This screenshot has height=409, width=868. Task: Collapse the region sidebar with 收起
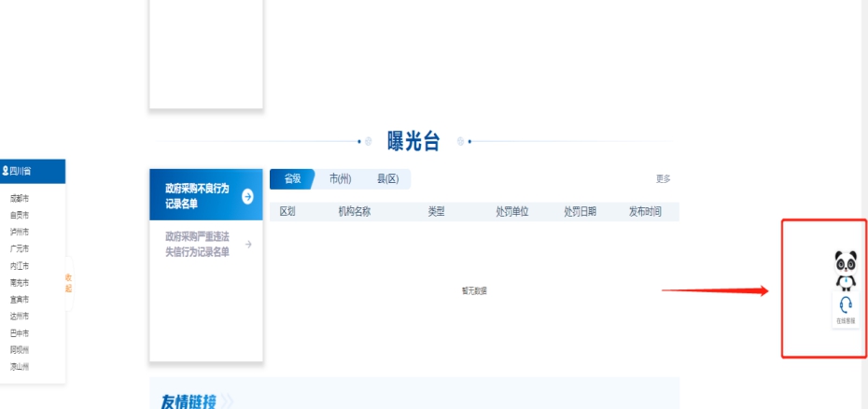click(68, 283)
